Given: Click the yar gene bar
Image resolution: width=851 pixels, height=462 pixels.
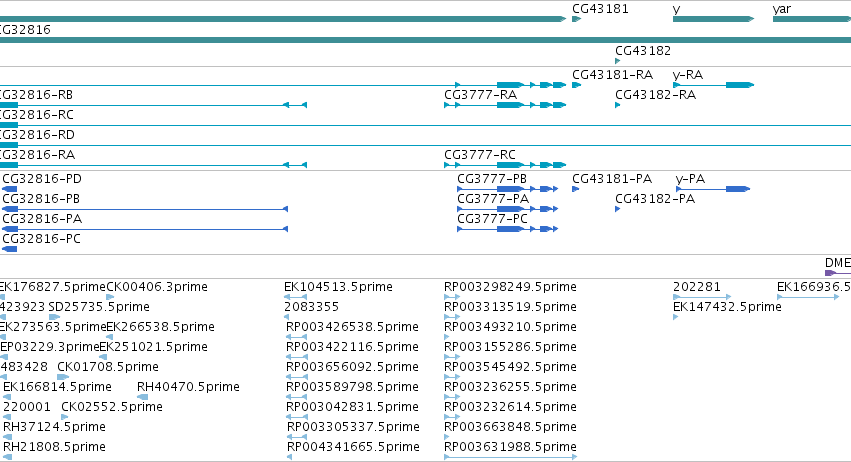Looking at the screenshot, I should [812, 19].
